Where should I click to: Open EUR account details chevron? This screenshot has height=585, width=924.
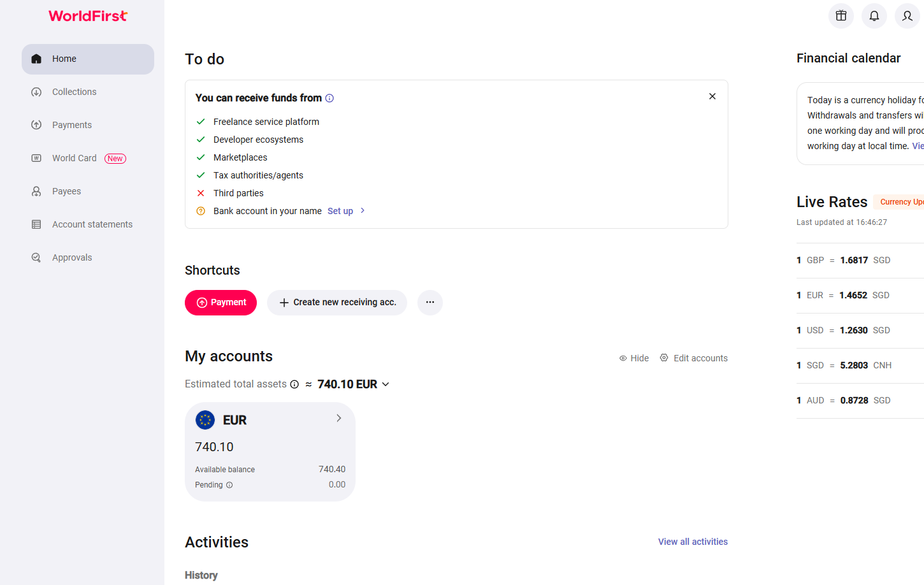click(x=338, y=419)
